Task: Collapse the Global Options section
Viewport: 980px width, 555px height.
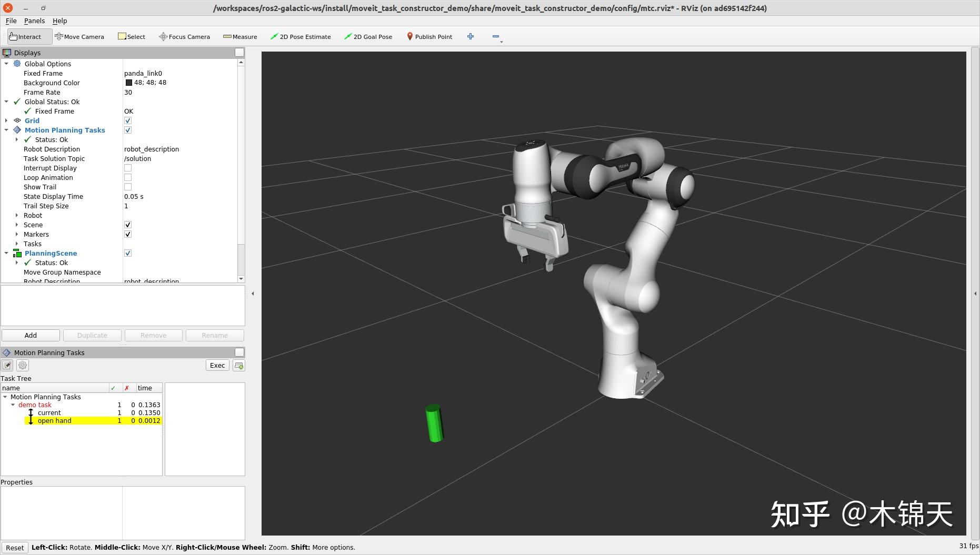Action: pyautogui.click(x=6, y=64)
